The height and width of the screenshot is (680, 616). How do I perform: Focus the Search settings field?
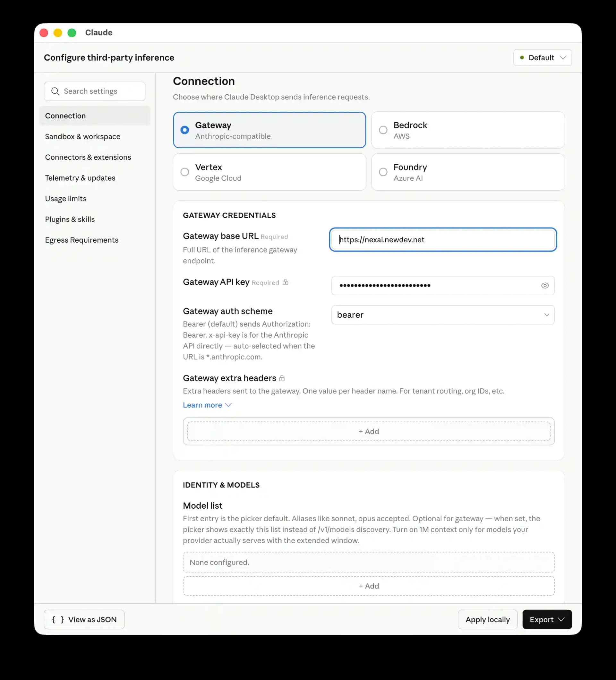coord(94,91)
